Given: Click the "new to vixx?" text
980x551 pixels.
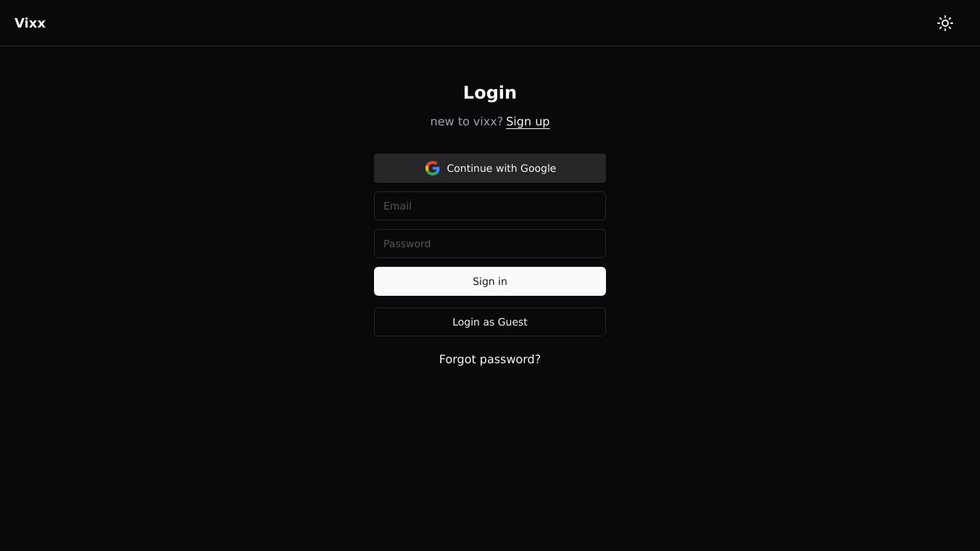Looking at the screenshot, I should [x=466, y=122].
